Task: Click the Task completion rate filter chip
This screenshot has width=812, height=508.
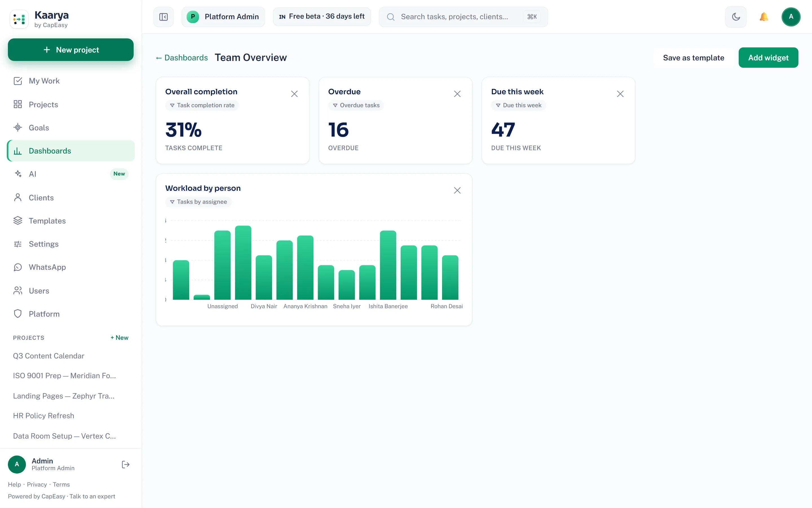Action: click(202, 106)
